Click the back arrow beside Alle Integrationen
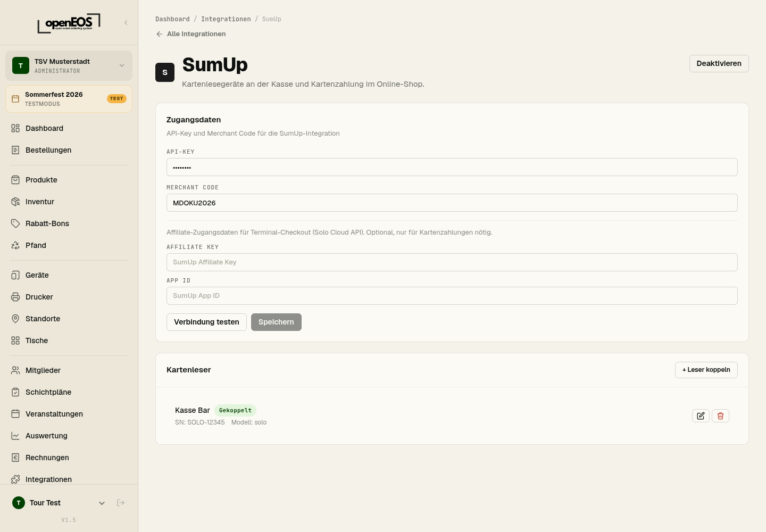The height and width of the screenshot is (532, 766). pos(160,34)
